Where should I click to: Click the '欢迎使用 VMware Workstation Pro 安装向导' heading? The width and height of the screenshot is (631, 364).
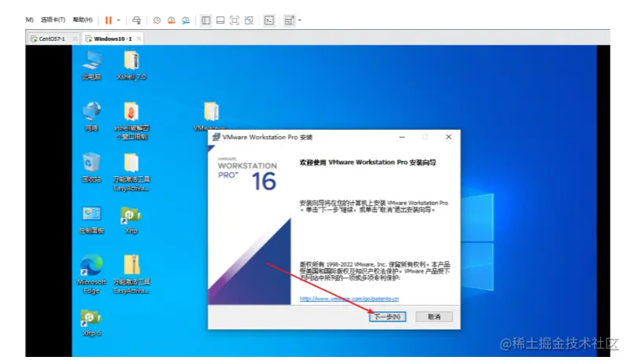tap(367, 163)
